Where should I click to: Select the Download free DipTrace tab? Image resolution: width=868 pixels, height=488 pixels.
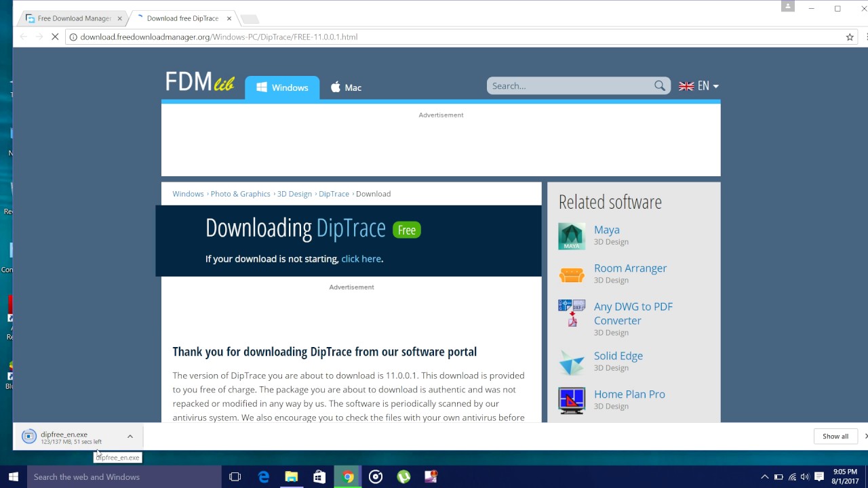pyautogui.click(x=182, y=18)
